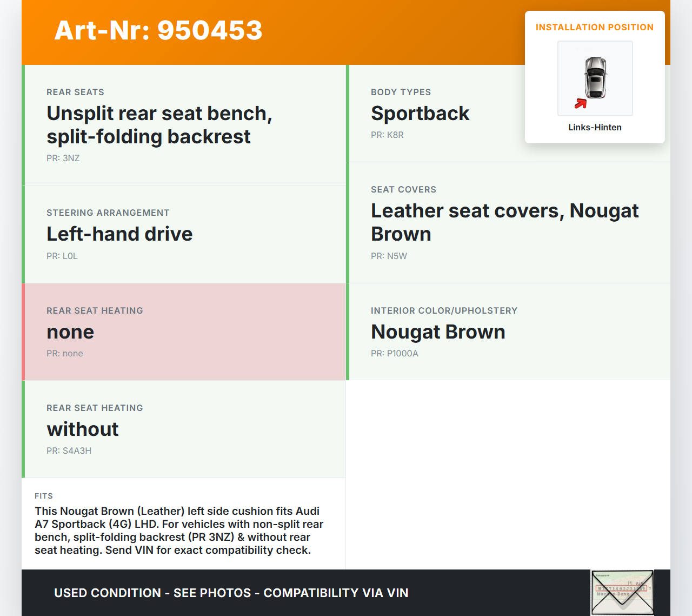Click the Links-Hinten caption

pyautogui.click(x=595, y=128)
